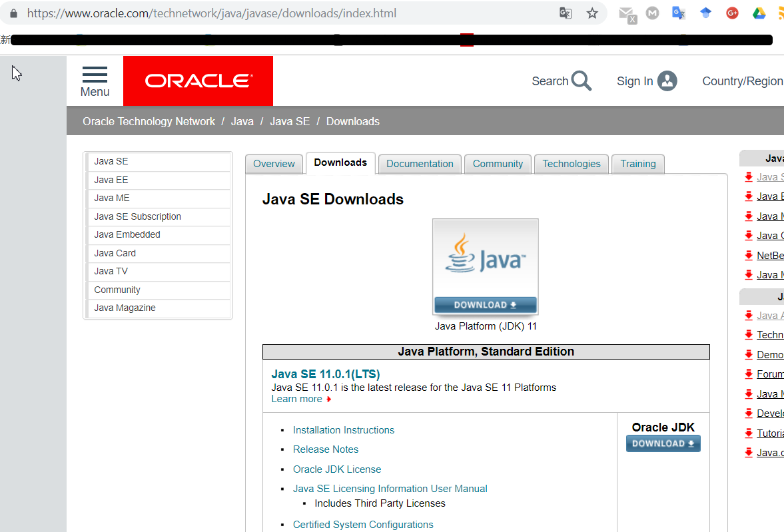Open Java TV in sidebar

point(159,271)
